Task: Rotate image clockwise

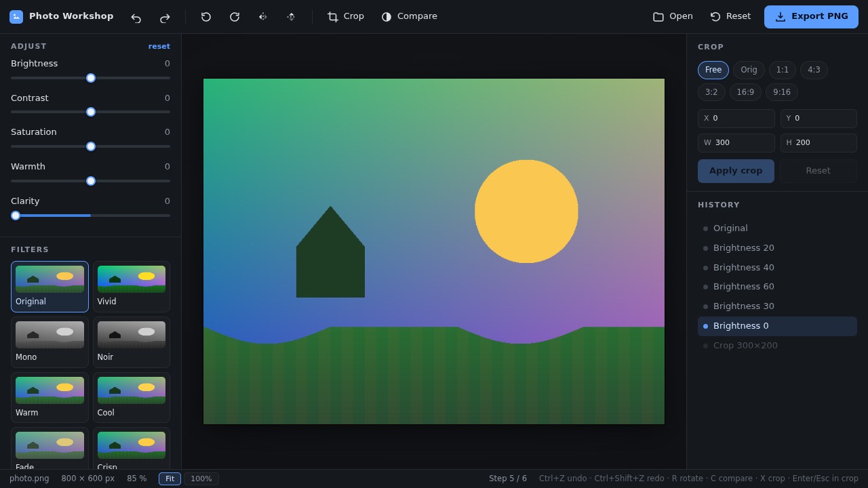Action: click(x=235, y=17)
